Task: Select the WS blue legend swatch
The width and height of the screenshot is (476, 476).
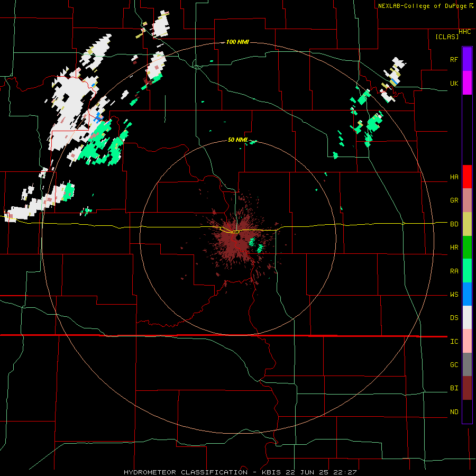Action: pos(467,294)
